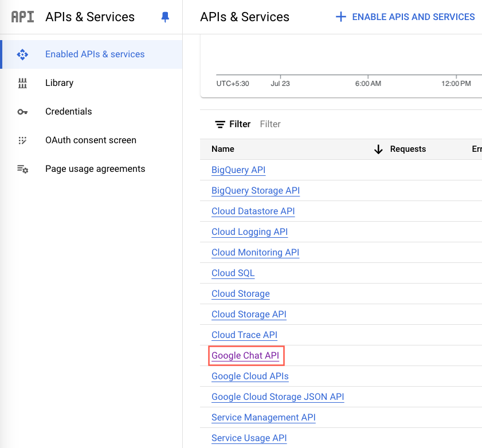Open Google Cloud Storage JSON API
482x448 pixels.
point(277,396)
